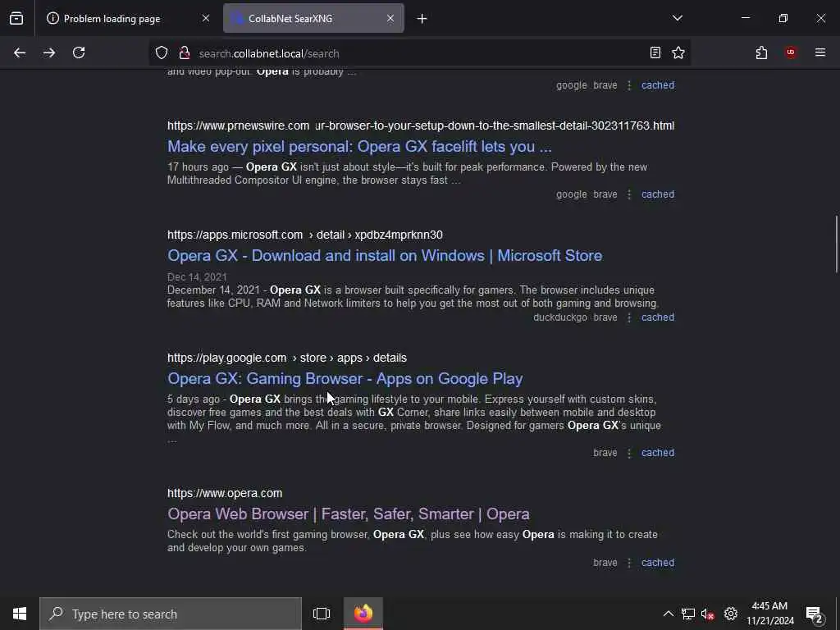Go forward one page
The height and width of the screenshot is (630, 840).
point(49,52)
